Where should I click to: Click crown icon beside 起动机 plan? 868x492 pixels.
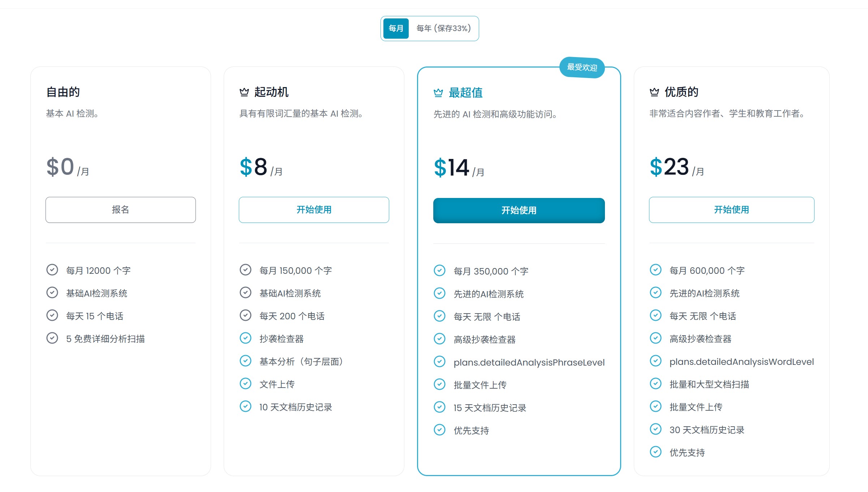(x=244, y=92)
